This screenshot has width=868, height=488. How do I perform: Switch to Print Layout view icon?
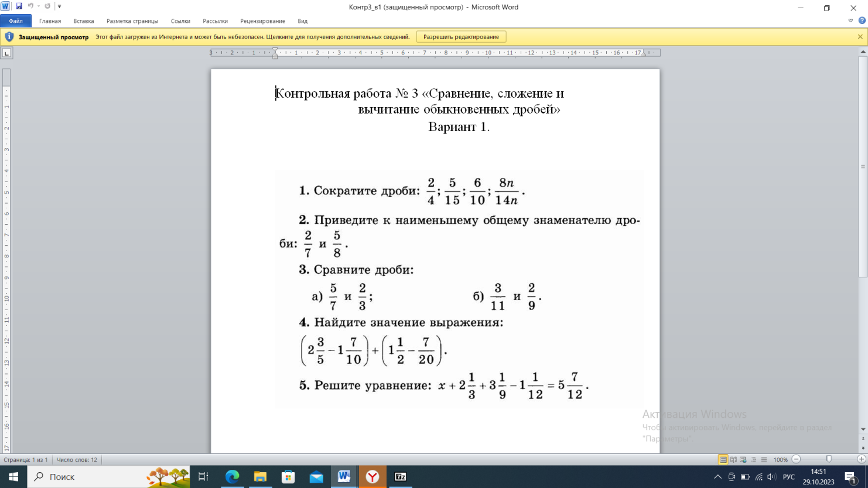coord(723,460)
